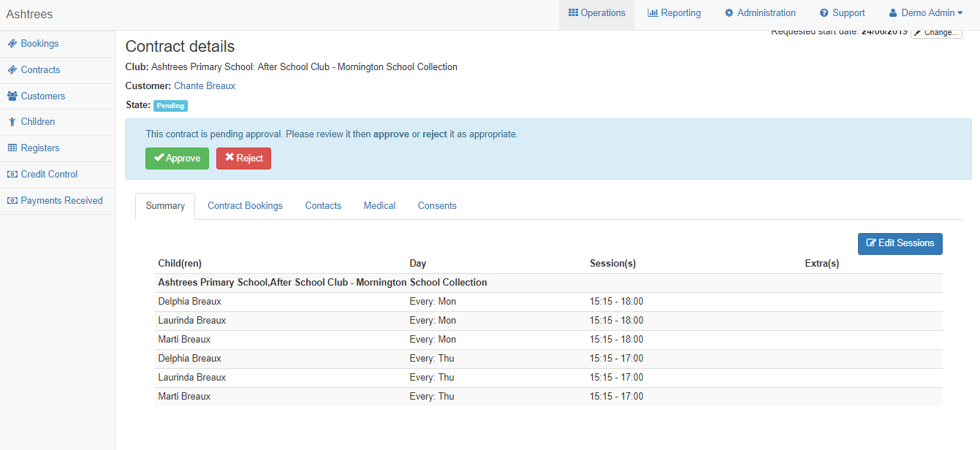This screenshot has width=980, height=450.
Task: Expand the Demo Admin user dropdown
Action: pyautogui.click(x=925, y=13)
